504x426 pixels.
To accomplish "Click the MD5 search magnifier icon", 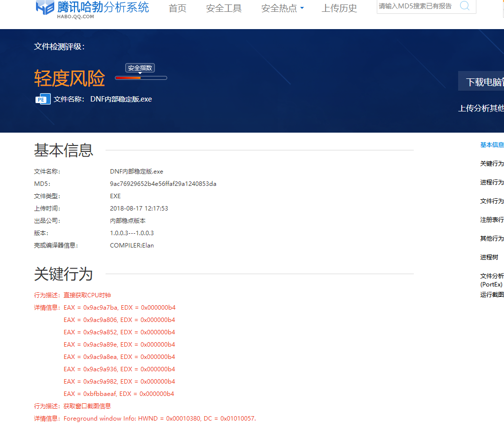I will (465, 5).
